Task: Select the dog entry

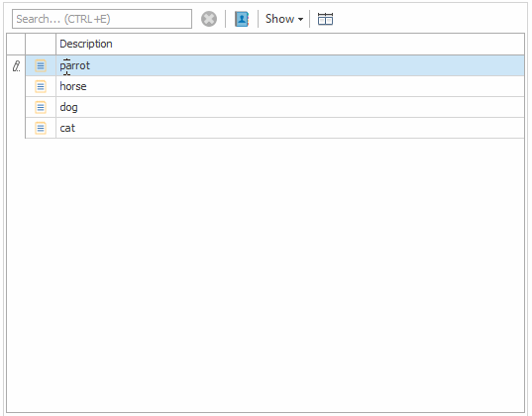Action: (x=68, y=107)
